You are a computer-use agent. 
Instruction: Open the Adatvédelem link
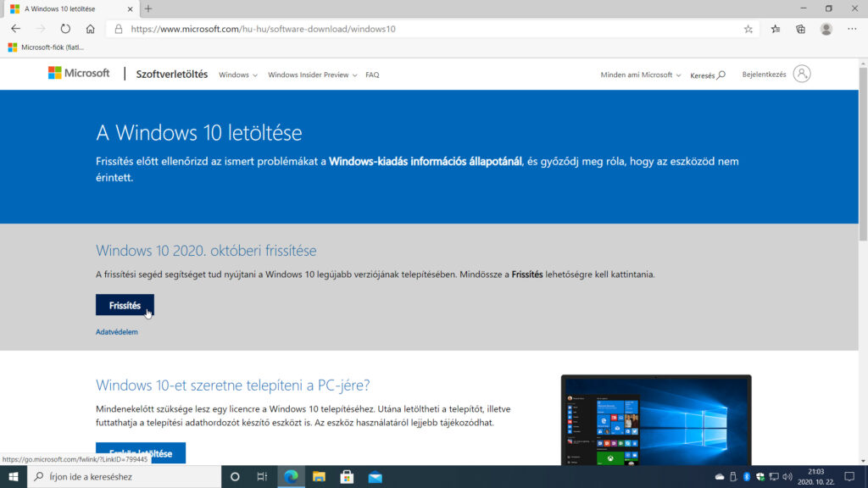117,332
